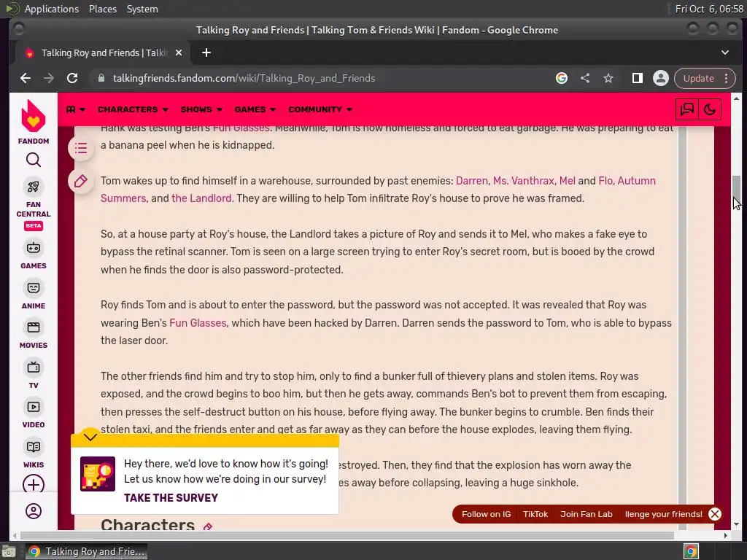Open the Places menu
The image size is (747, 560).
pos(102,9)
